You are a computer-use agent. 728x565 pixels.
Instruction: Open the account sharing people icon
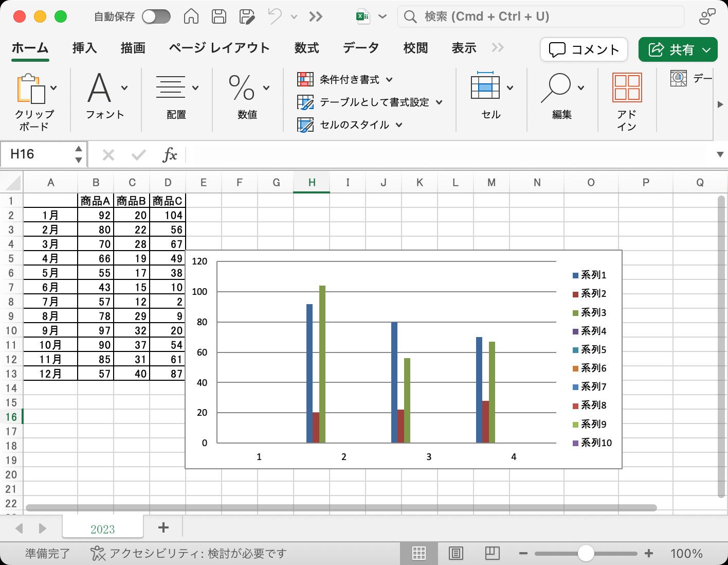point(707,16)
